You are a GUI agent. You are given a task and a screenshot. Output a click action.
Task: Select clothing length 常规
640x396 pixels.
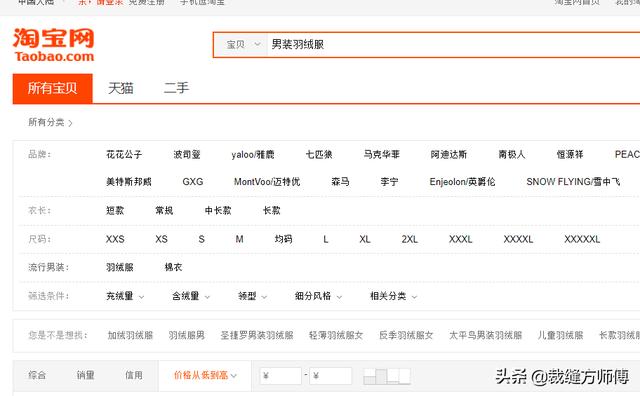coord(164,211)
